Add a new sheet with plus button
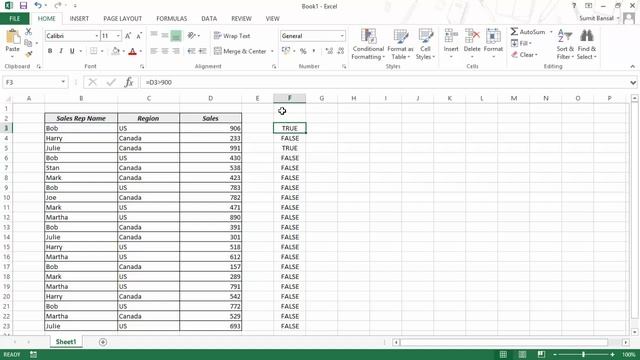The image size is (640, 360). click(103, 342)
